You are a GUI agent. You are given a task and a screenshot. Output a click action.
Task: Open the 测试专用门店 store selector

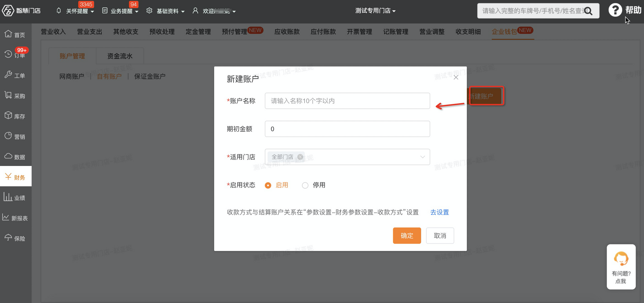click(375, 11)
